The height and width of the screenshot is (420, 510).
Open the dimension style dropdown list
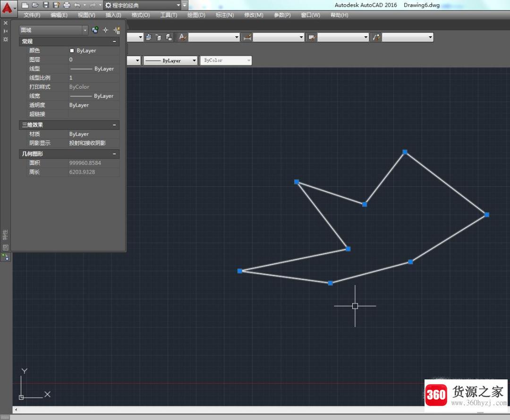click(x=279, y=37)
